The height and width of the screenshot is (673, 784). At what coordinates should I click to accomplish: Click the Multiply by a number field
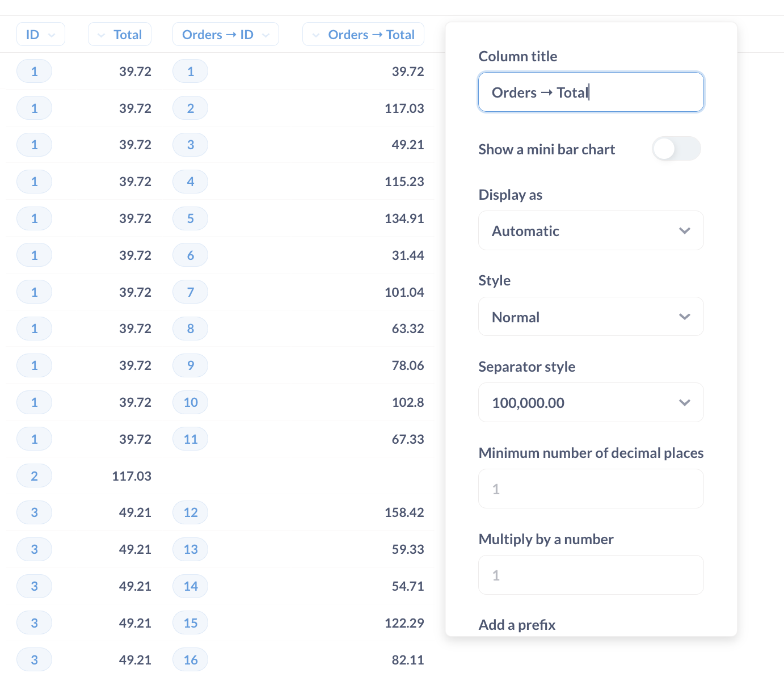tap(591, 575)
